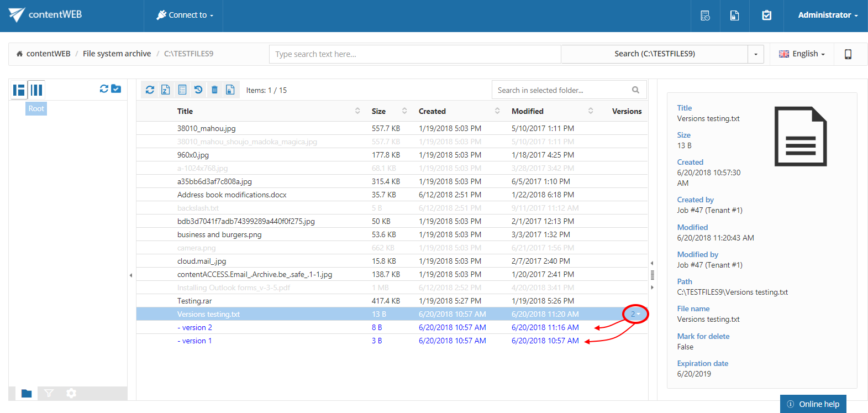The image size is (868, 413).
Task: Sort by Created column arrows
Action: 497,111
